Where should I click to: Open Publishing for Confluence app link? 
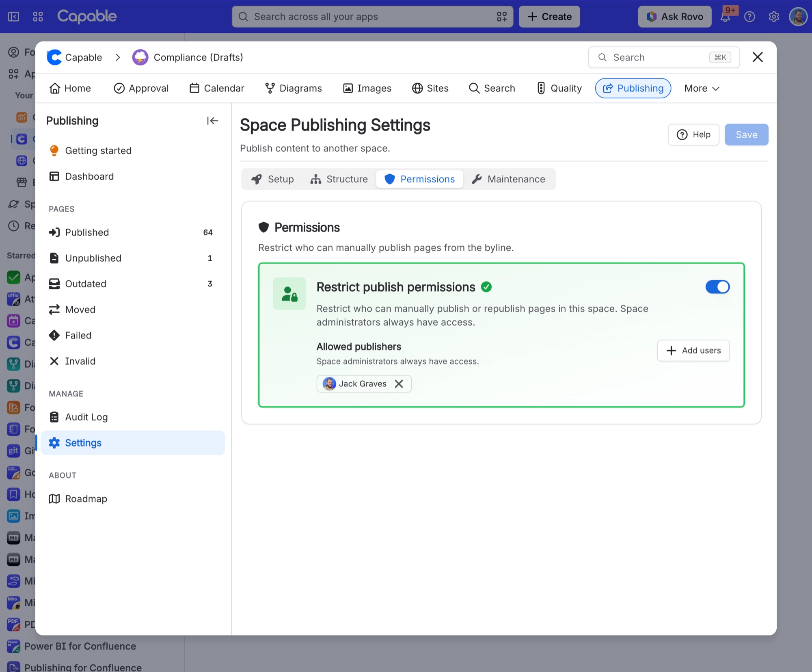click(75, 667)
